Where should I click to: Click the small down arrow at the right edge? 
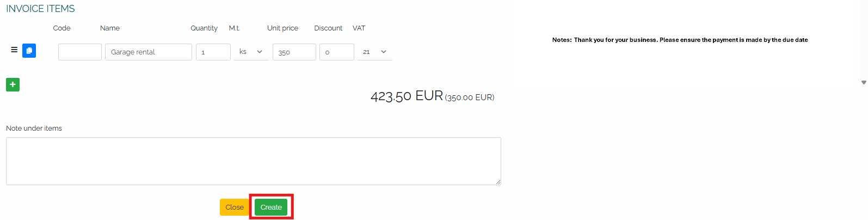pyautogui.click(x=864, y=83)
